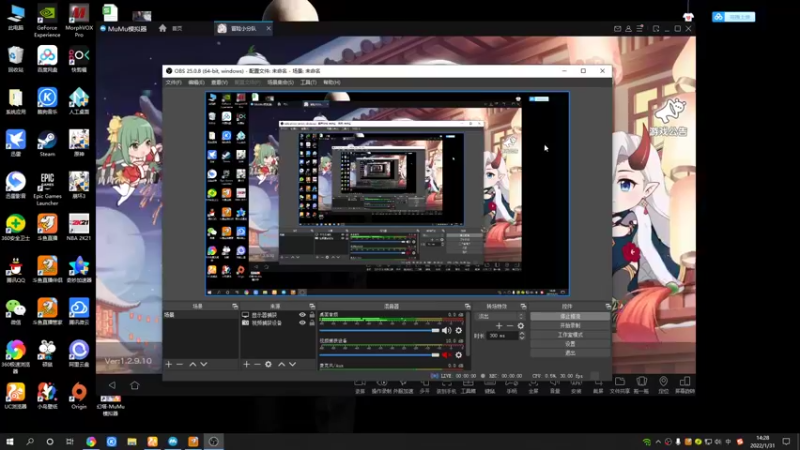Open NBA 2K21 desktop shortcut

point(79,228)
